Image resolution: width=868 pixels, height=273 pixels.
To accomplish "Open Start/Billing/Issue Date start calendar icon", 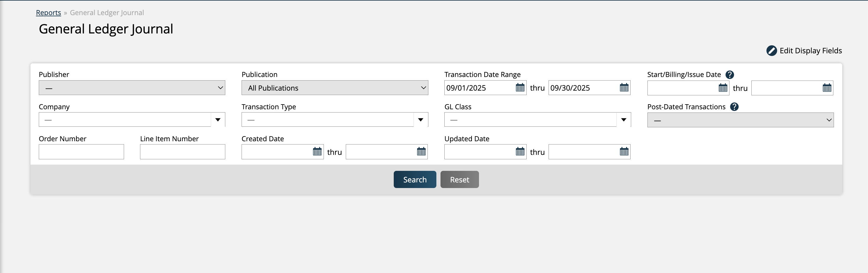I will pos(723,88).
